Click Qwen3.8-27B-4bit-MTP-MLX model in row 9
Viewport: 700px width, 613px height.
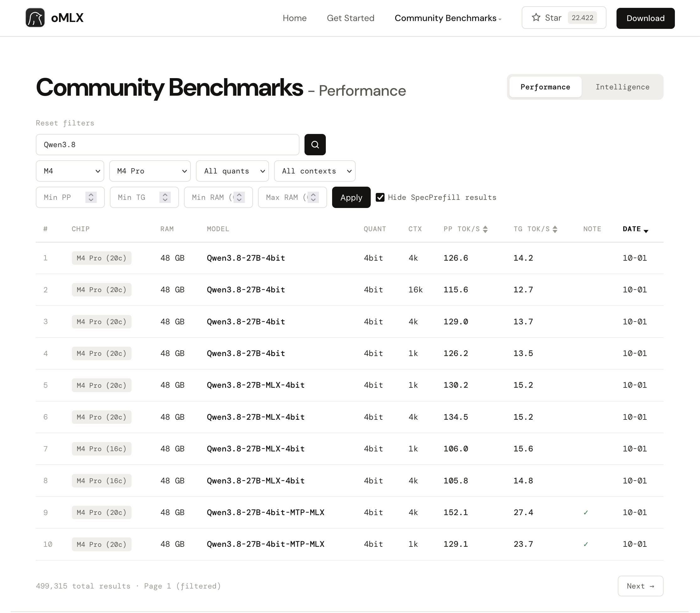pos(266,512)
